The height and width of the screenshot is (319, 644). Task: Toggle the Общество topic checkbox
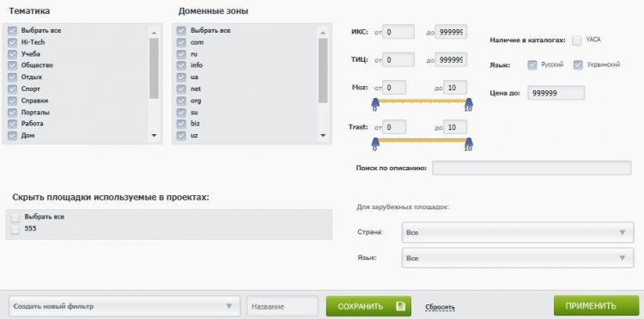click(x=12, y=65)
